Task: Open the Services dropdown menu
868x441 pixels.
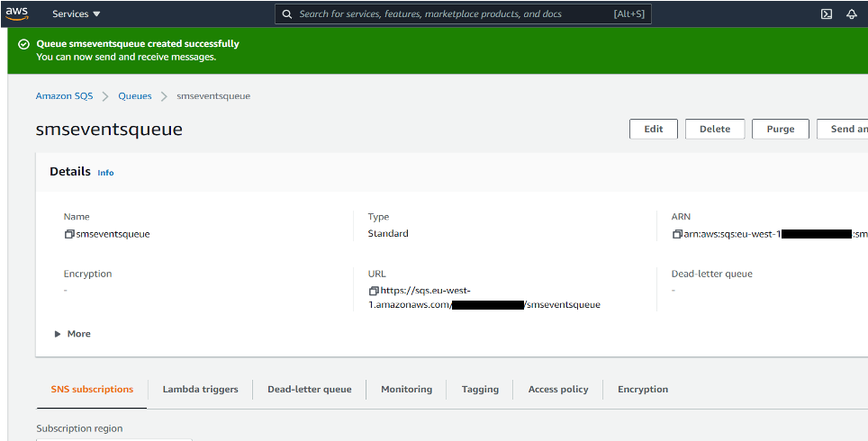Action: click(77, 13)
